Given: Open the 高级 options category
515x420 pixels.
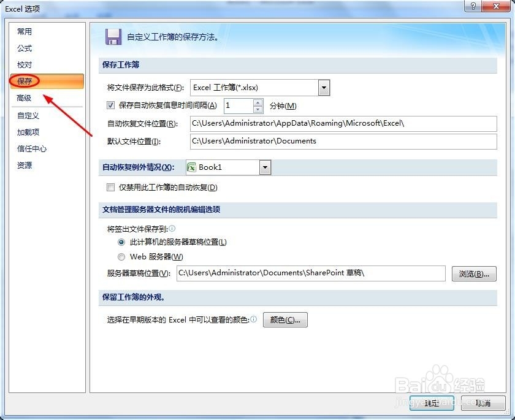Looking at the screenshot, I should point(24,98).
